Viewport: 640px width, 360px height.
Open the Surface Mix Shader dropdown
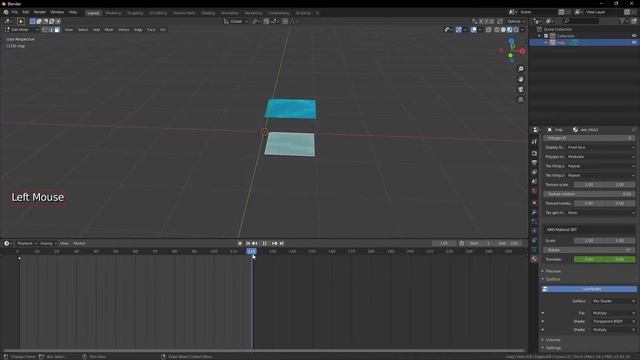[613, 301]
